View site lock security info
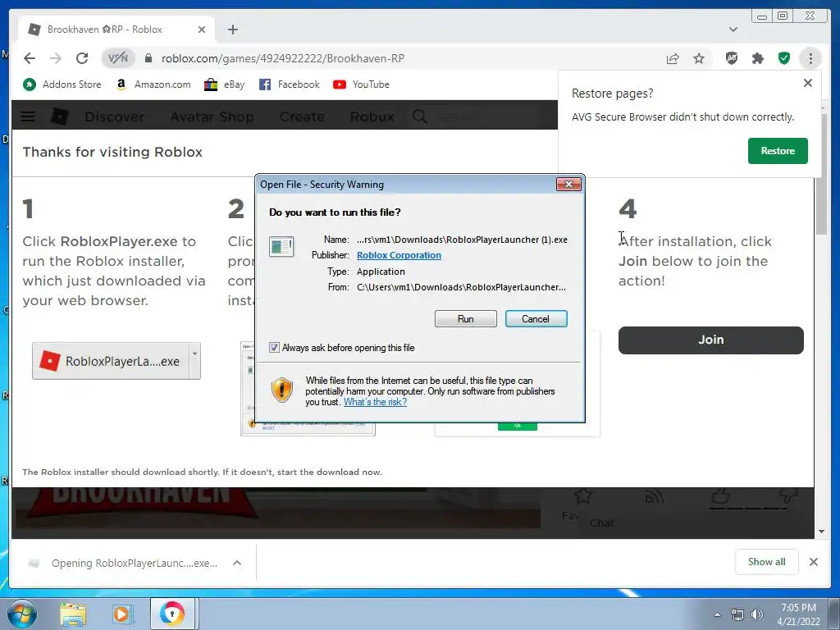Viewport: 840px width, 630px height. pos(149,58)
